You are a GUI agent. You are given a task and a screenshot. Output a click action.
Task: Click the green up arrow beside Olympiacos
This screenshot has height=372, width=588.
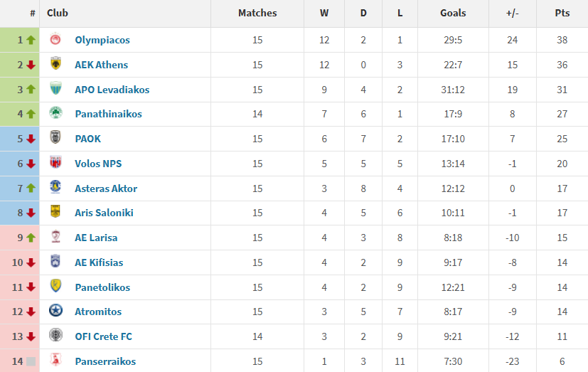coord(31,40)
